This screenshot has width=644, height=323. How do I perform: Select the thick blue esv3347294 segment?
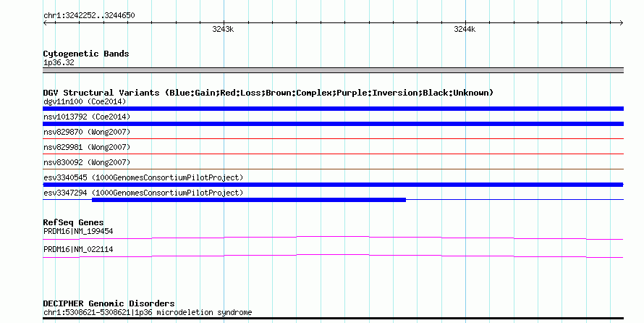click(249, 200)
